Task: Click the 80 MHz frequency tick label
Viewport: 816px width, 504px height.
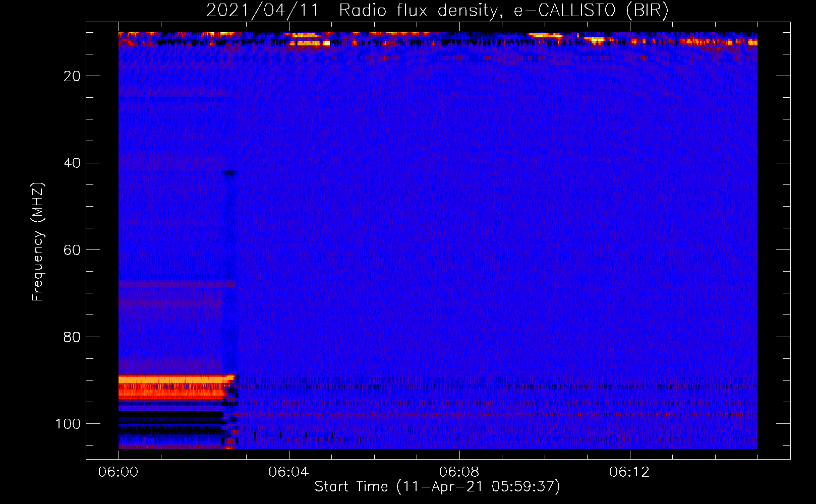Action: pos(72,337)
